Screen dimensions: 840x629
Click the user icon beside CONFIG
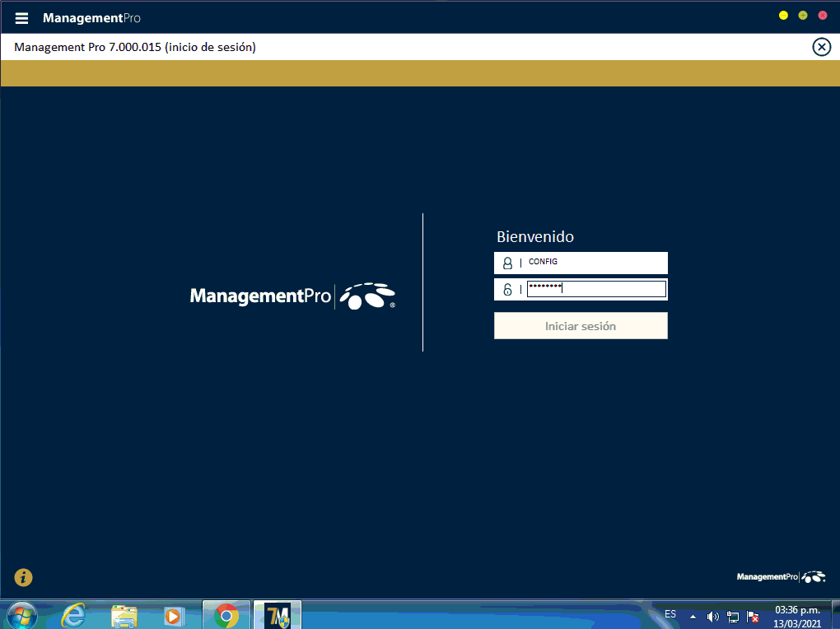[507, 263]
